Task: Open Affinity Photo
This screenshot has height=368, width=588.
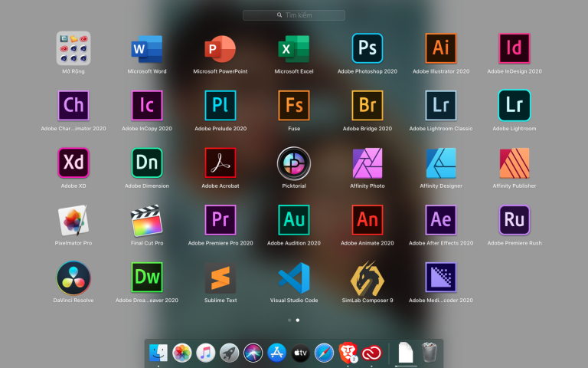Action: (x=367, y=163)
